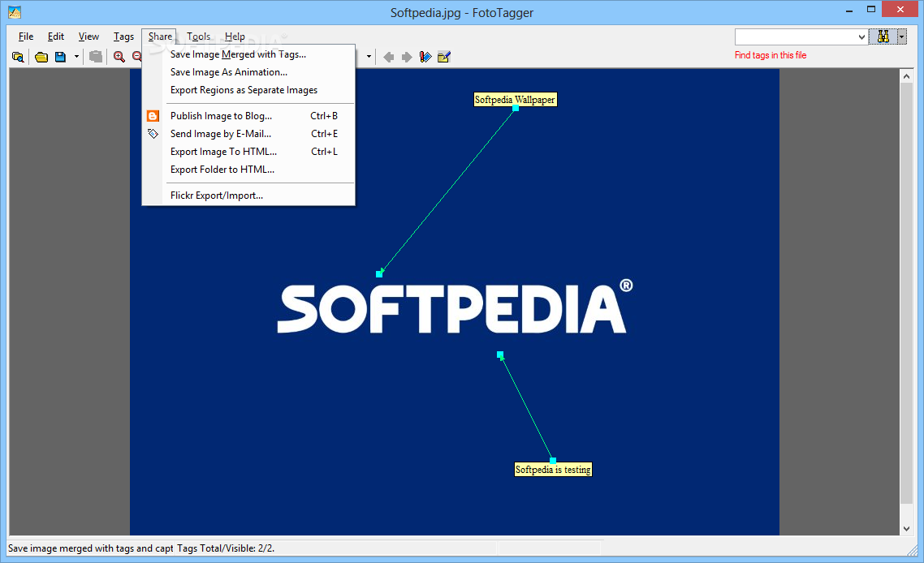Choose Save Image Merged with Tags

(248, 54)
